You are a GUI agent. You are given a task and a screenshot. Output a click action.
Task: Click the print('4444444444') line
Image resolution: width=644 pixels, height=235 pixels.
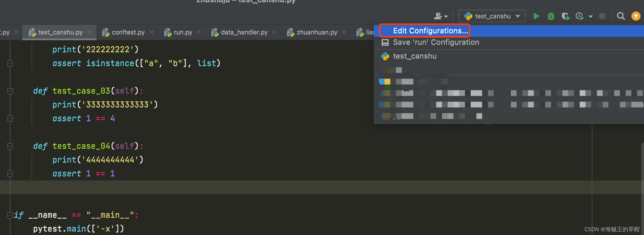click(x=98, y=160)
